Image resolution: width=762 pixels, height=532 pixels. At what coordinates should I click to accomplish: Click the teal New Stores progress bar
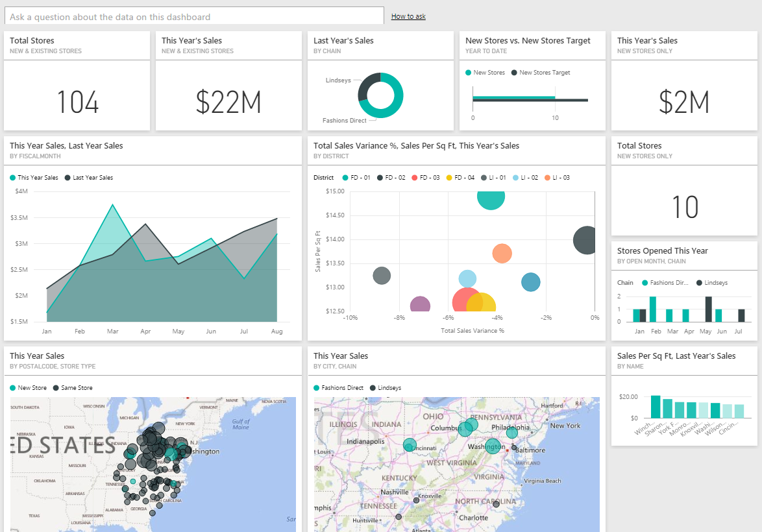pyautogui.click(x=513, y=97)
